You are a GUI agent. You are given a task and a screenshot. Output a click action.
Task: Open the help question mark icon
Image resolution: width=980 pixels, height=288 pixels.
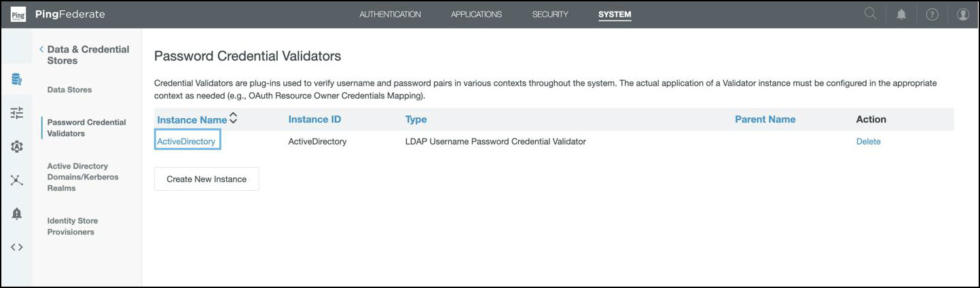pos(932,14)
